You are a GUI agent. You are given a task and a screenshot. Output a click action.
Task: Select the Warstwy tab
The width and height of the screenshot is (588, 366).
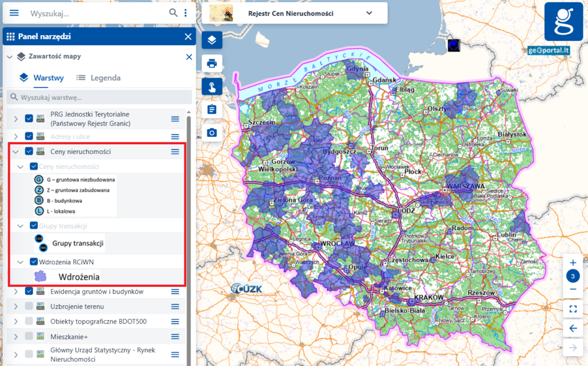41,78
